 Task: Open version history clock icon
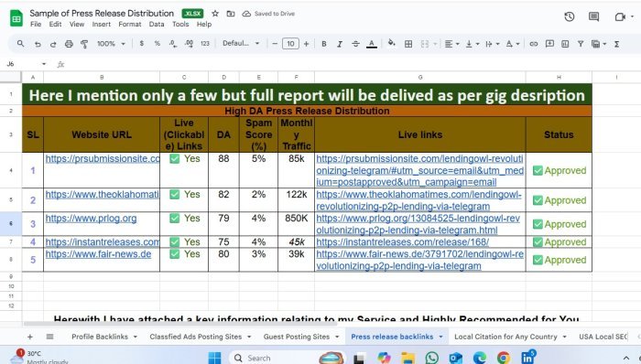pyautogui.click(x=569, y=16)
